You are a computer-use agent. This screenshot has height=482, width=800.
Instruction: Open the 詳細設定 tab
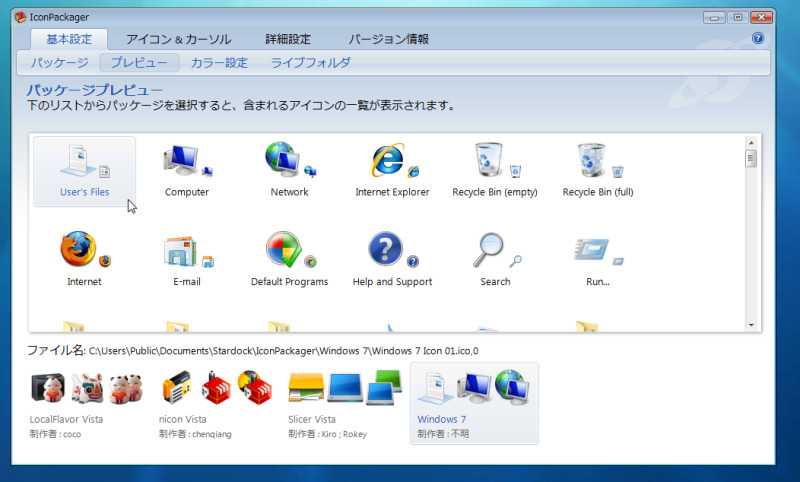288,39
